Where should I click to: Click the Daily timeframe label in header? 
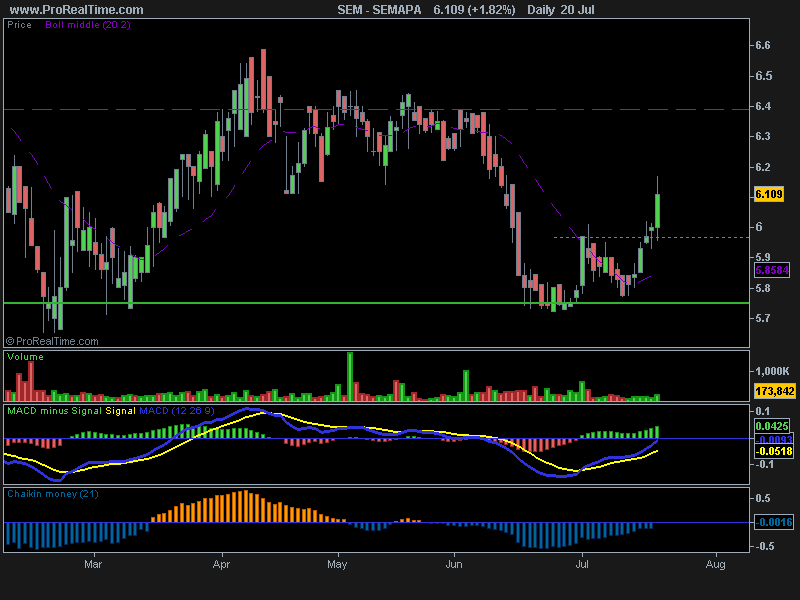[542, 9]
